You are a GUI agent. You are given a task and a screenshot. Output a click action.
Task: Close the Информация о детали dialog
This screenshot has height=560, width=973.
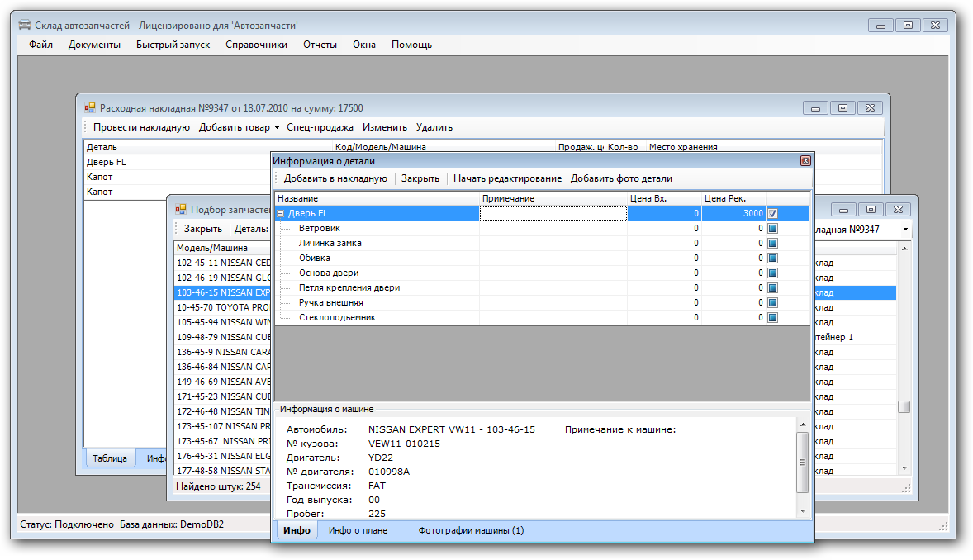point(805,161)
